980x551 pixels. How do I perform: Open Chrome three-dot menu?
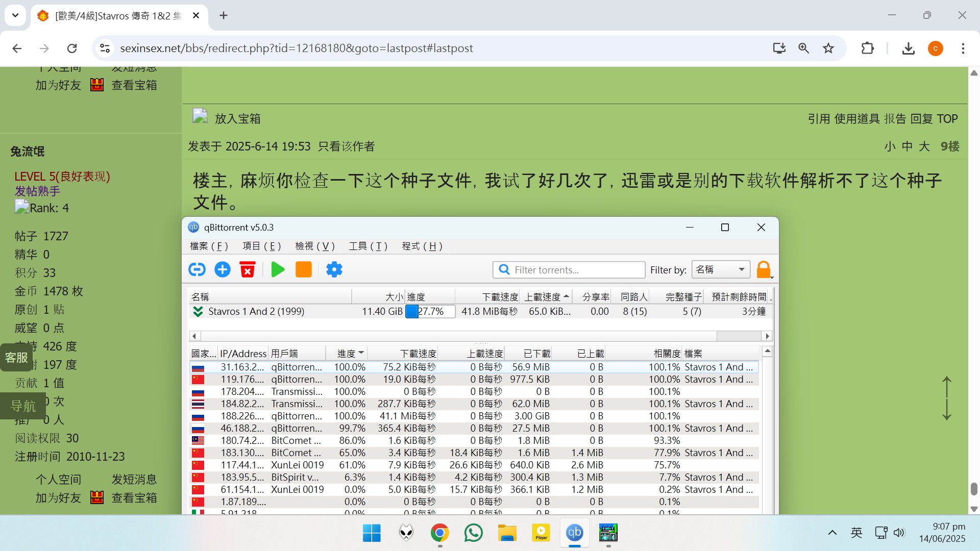pos(963,48)
